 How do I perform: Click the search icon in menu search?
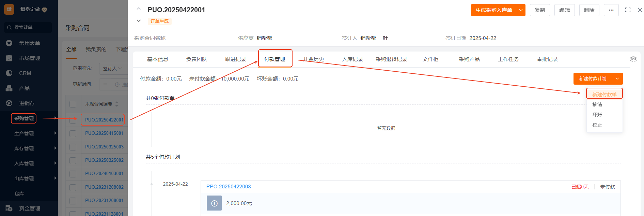coord(9,28)
